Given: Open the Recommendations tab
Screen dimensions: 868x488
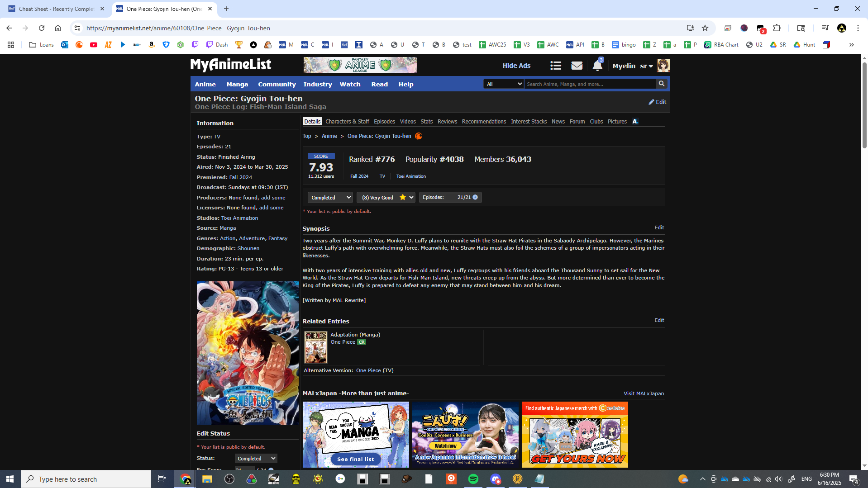Looking at the screenshot, I should point(484,122).
